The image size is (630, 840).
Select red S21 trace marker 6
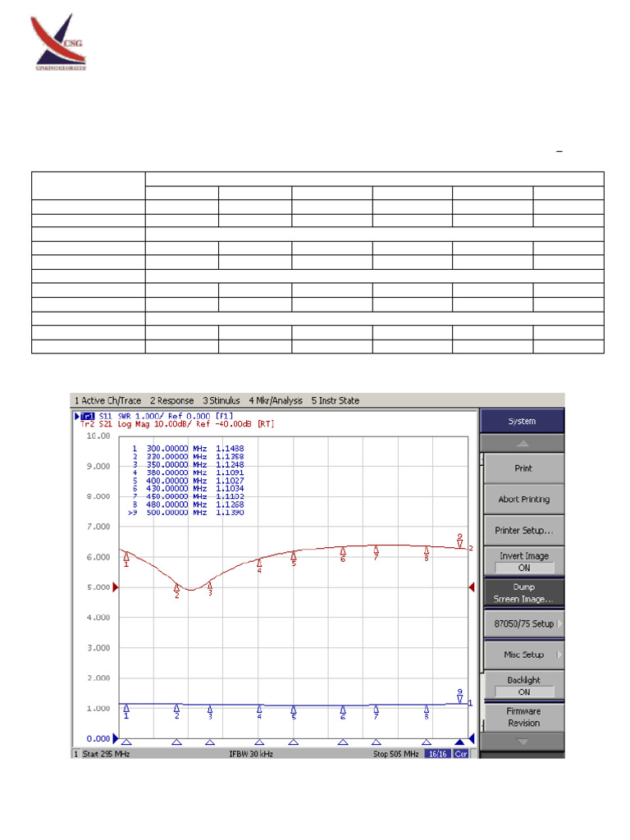click(343, 555)
